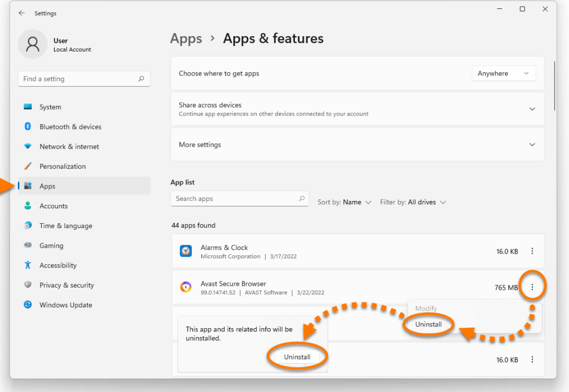Select Windows Update in the sidebar

pyautogui.click(x=66, y=305)
